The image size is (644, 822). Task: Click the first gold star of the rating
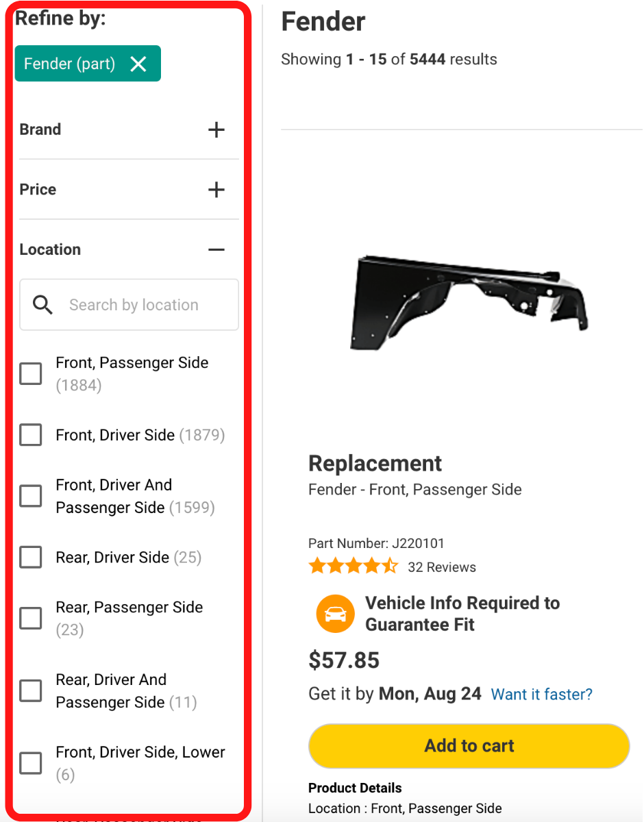pyautogui.click(x=317, y=566)
